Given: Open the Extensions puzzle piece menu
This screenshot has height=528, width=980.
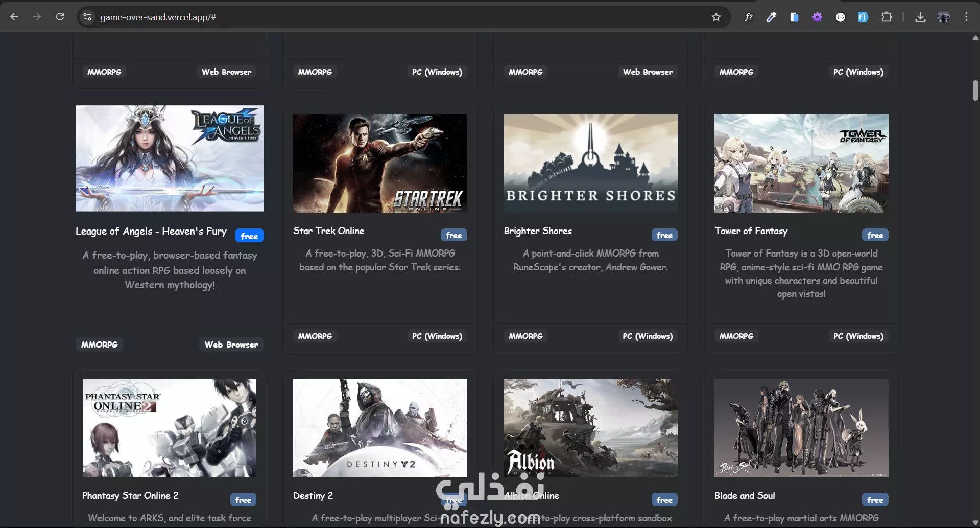Looking at the screenshot, I should tap(887, 17).
